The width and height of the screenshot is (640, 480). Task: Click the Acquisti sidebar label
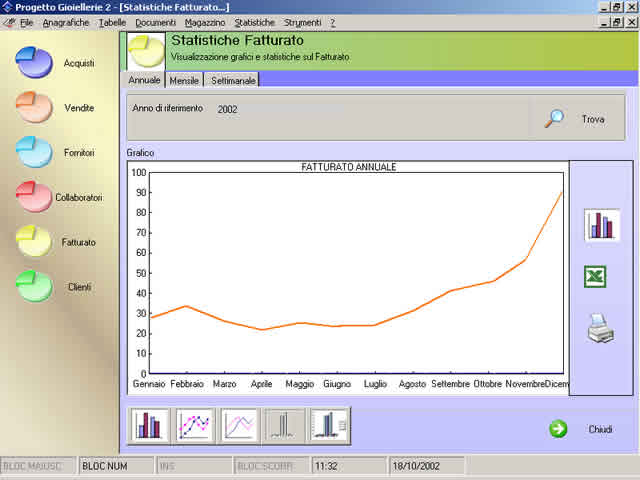pyautogui.click(x=79, y=63)
